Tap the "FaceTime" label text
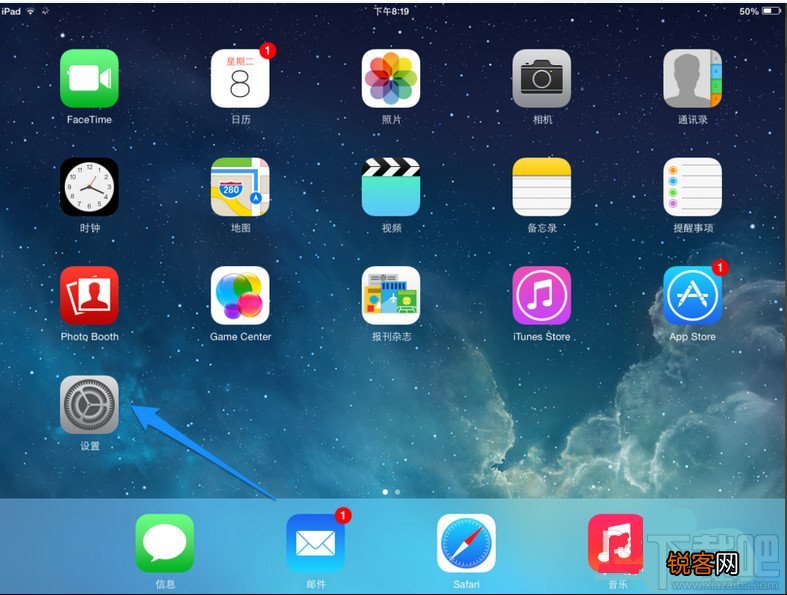The height and width of the screenshot is (595, 787). tap(89, 120)
